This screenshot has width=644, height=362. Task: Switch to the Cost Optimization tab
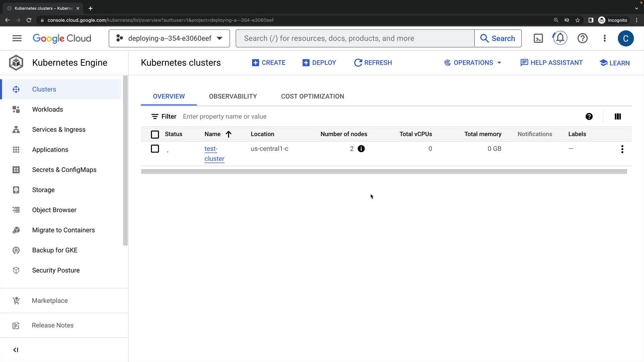pyautogui.click(x=312, y=96)
